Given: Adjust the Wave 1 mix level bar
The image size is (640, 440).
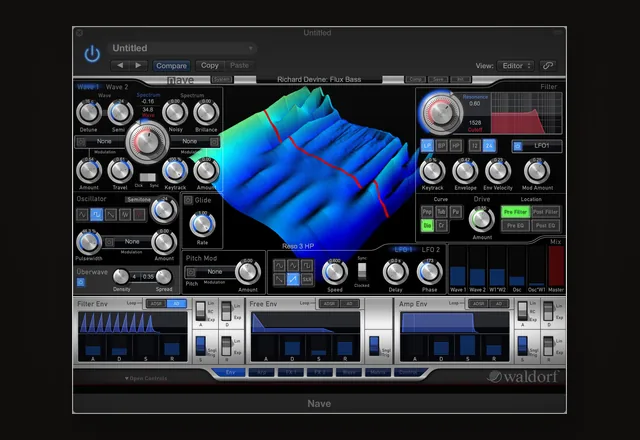Looking at the screenshot, I should (x=458, y=265).
